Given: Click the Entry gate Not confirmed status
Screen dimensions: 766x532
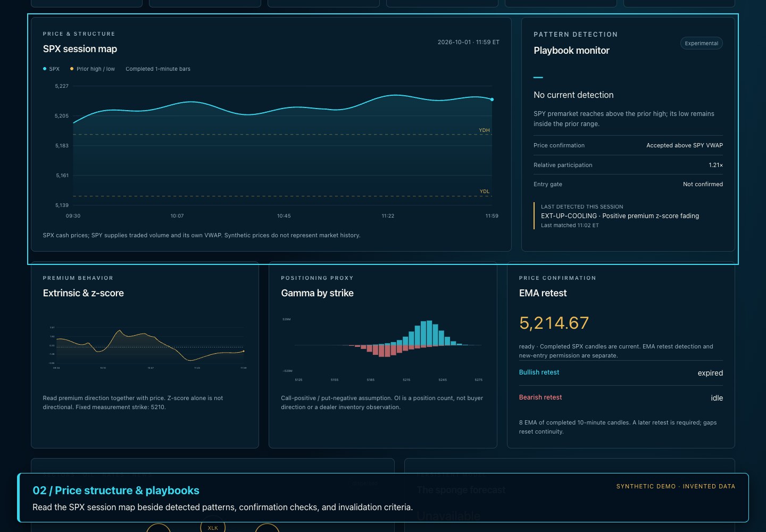Looking at the screenshot, I should [703, 184].
